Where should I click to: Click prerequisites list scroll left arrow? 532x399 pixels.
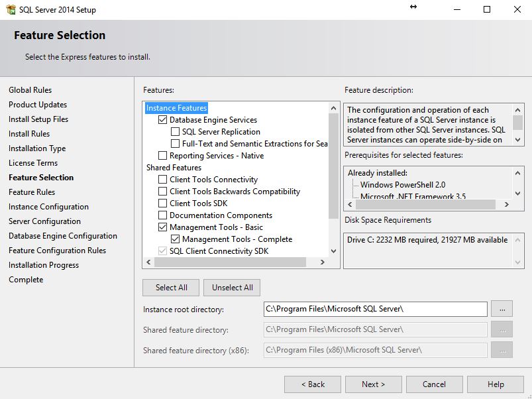350,204
